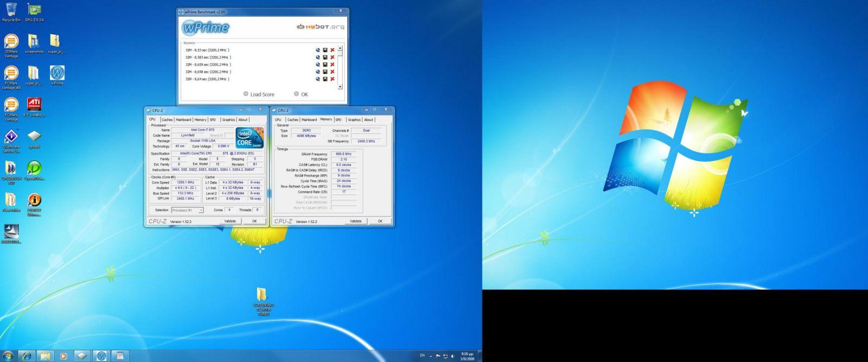Click Internet Explorer in the taskbar
Image resolution: width=868 pixels, height=362 pixels.
click(26, 356)
